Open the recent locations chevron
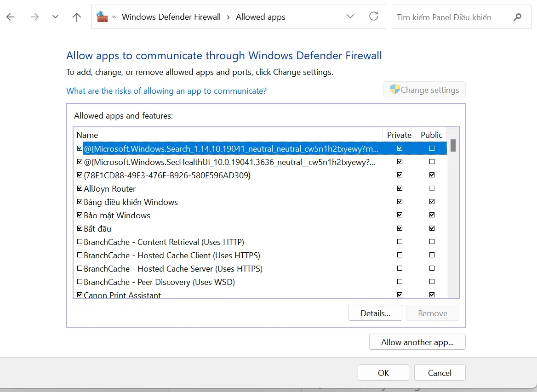The width and height of the screenshot is (537, 392). click(x=56, y=17)
